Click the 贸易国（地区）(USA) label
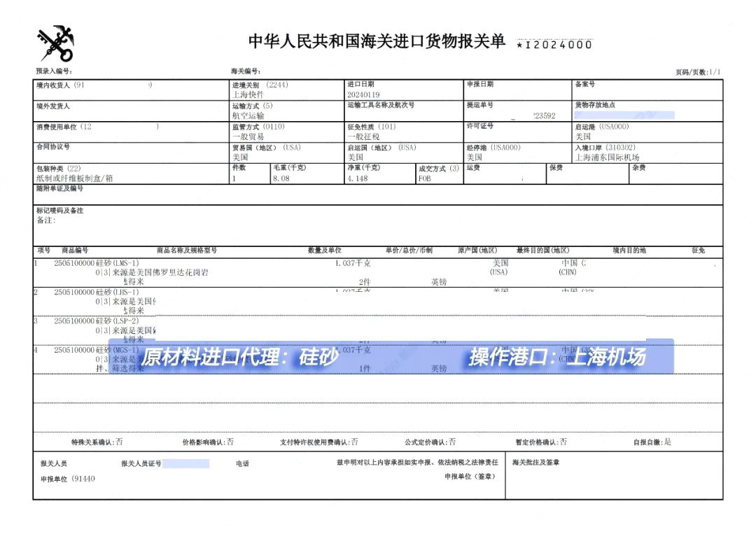The height and width of the screenshot is (534, 756). point(266,148)
